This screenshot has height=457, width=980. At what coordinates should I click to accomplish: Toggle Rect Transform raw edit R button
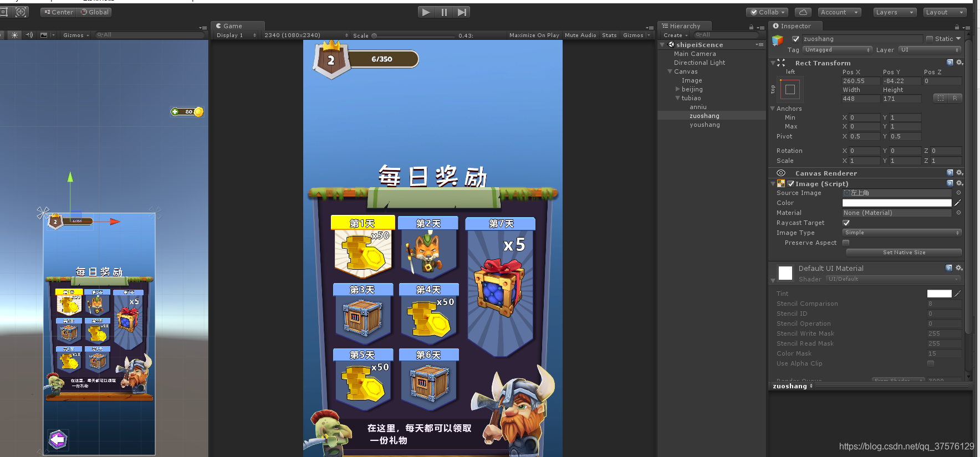pyautogui.click(x=955, y=98)
